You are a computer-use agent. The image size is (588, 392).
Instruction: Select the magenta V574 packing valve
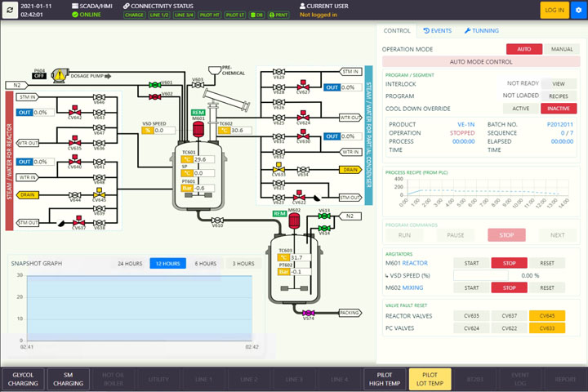click(308, 313)
